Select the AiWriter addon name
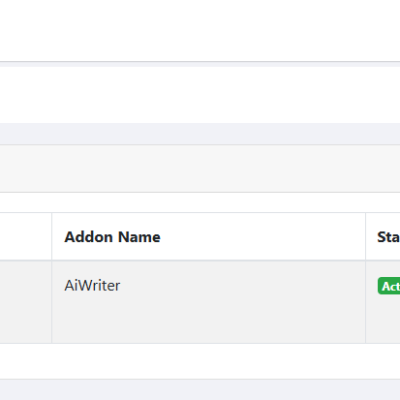 [x=92, y=286]
